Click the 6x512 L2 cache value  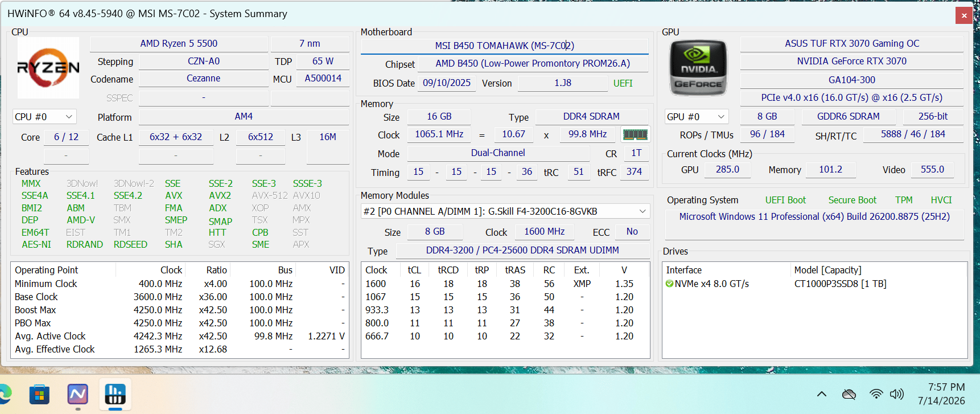coord(260,137)
